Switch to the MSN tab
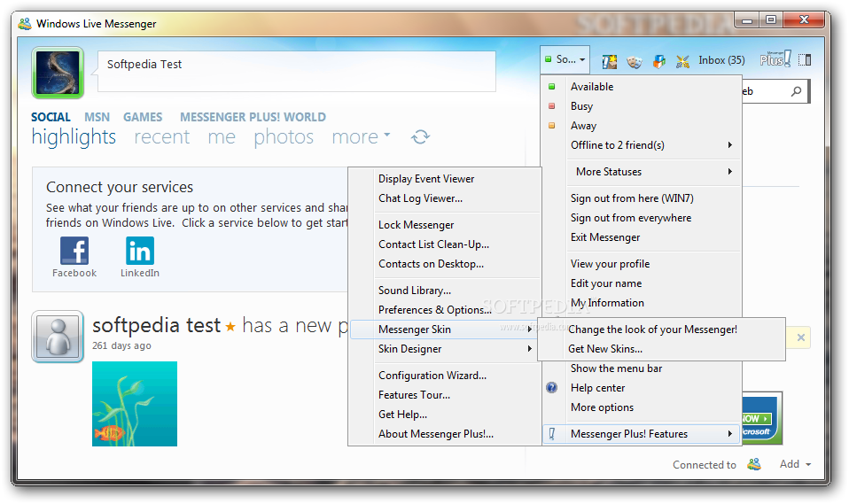 (97, 117)
